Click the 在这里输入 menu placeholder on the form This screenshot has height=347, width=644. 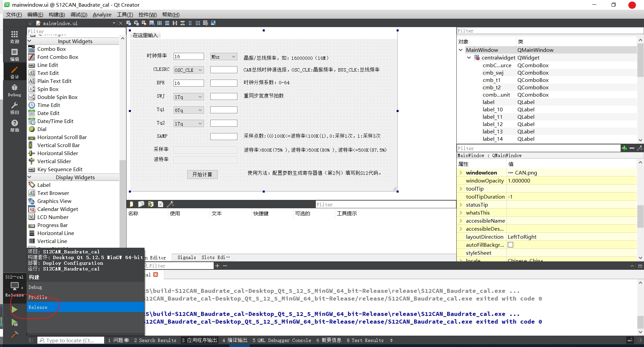[145, 35]
